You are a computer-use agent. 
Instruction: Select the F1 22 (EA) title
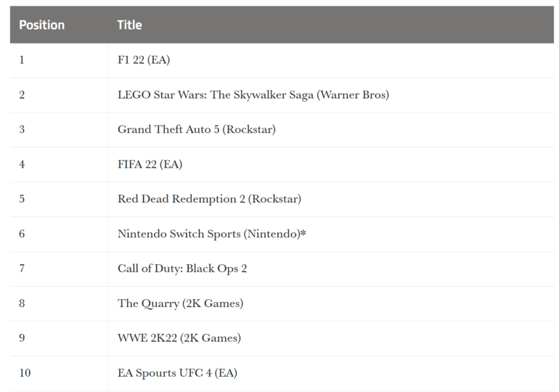coord(144,60)
